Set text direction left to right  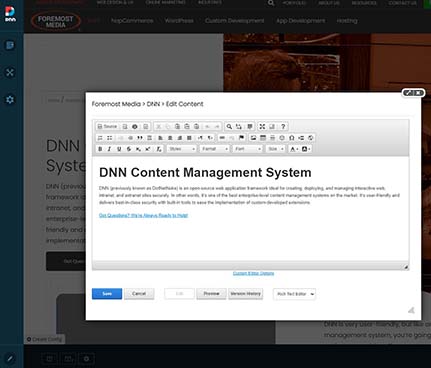click(200, 138)
